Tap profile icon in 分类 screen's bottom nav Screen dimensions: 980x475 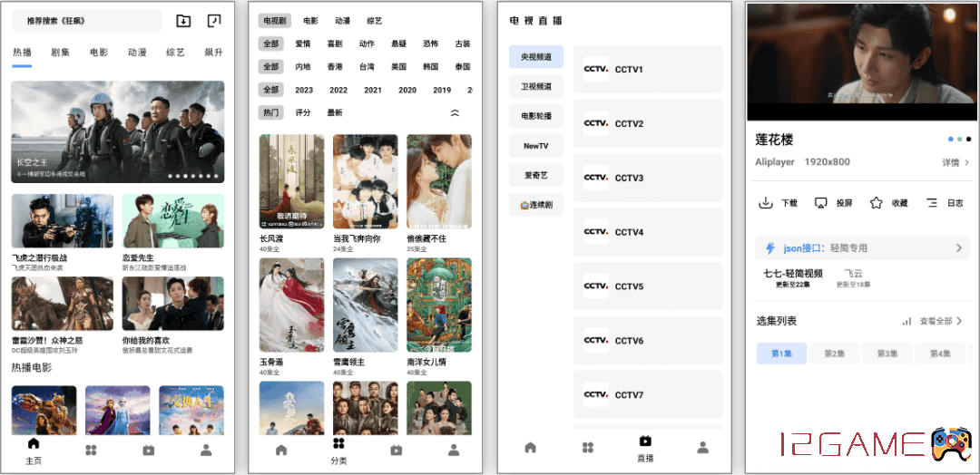click(454, 450)
